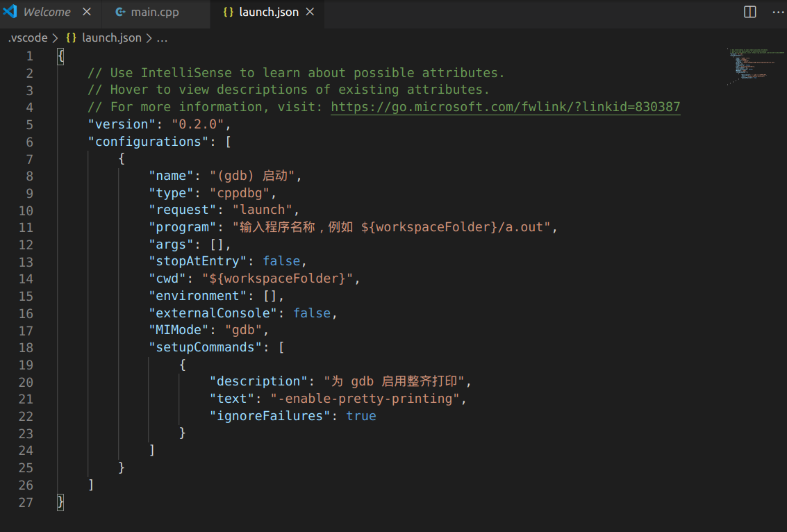787x532 pixels.
Task: Select the false value of externalConsole
Action: coord(312,313)
